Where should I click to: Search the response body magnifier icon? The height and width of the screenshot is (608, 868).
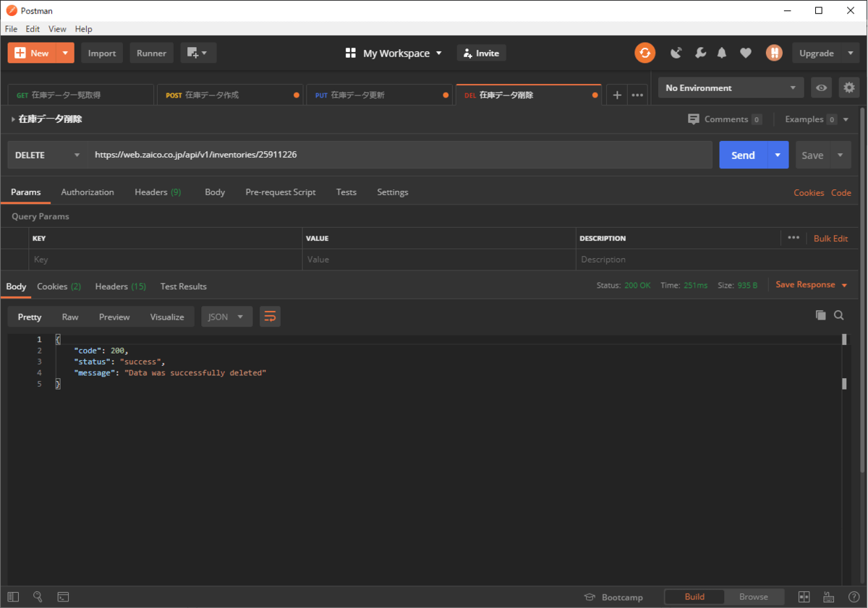tap(839, 315)
